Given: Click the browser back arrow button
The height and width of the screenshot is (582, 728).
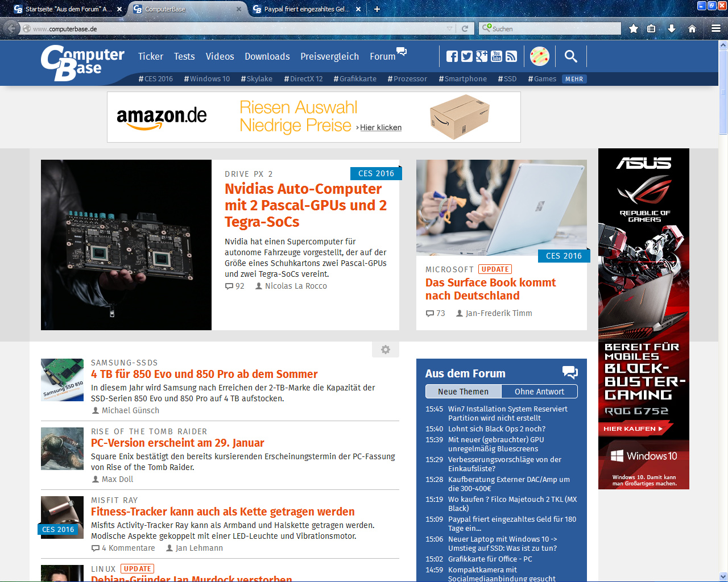Looking at the screenshot, I should (11, 28).
